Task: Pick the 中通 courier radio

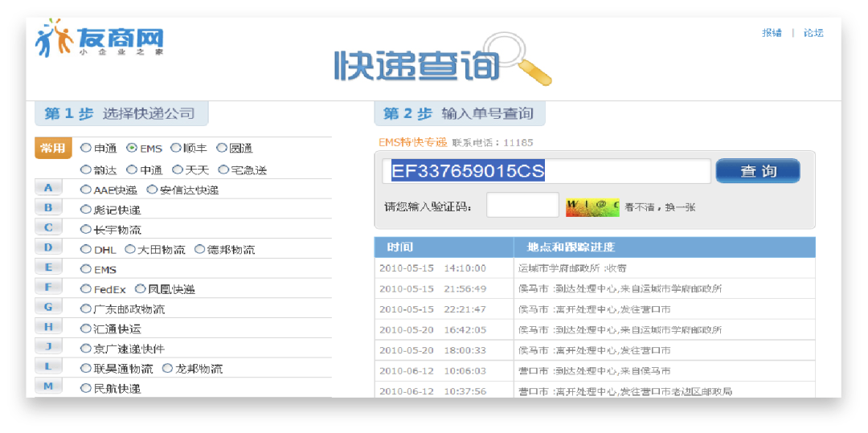Action: [x=131, y=170]
